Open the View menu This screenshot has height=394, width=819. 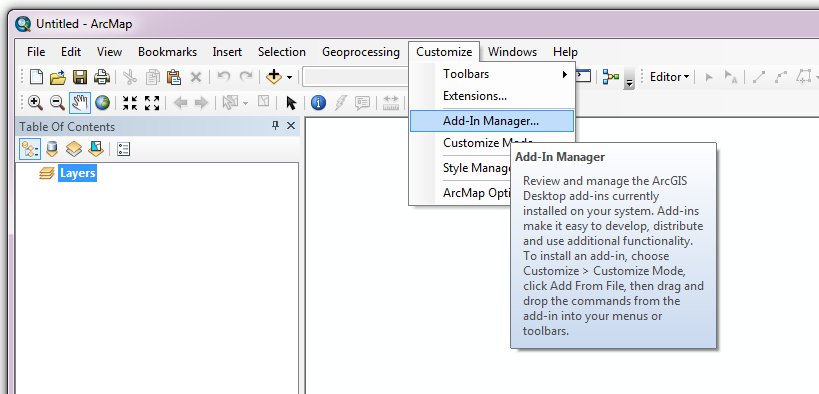tap(109, 52)
